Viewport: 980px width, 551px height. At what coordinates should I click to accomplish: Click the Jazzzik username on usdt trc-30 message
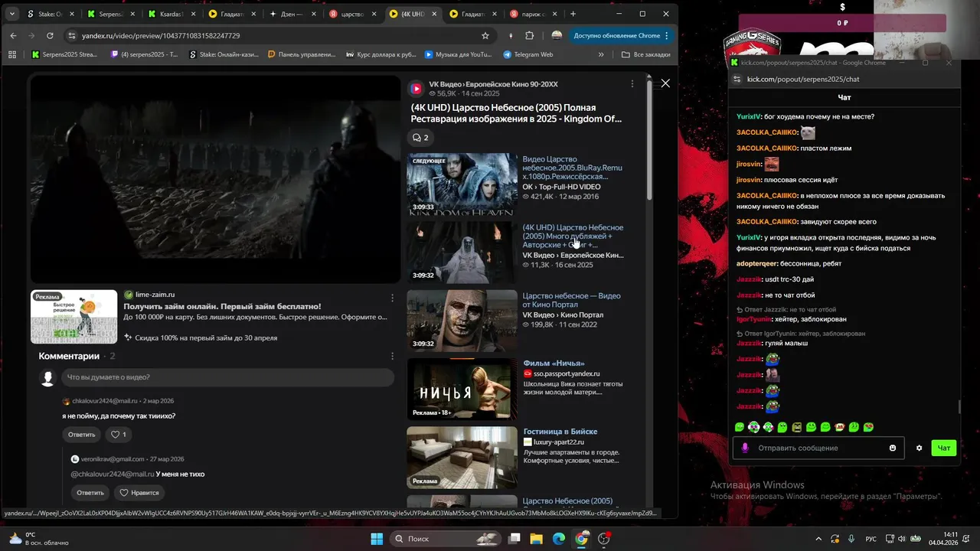[749, 279]
